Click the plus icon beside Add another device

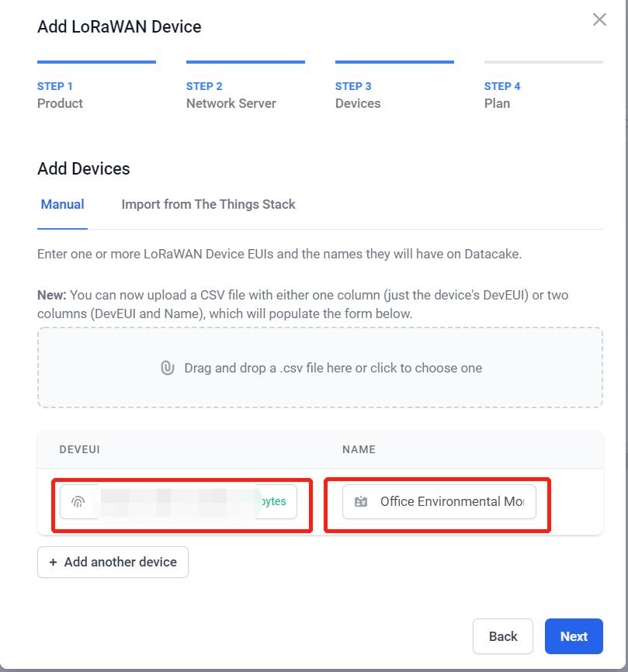(x=53, y=562)
